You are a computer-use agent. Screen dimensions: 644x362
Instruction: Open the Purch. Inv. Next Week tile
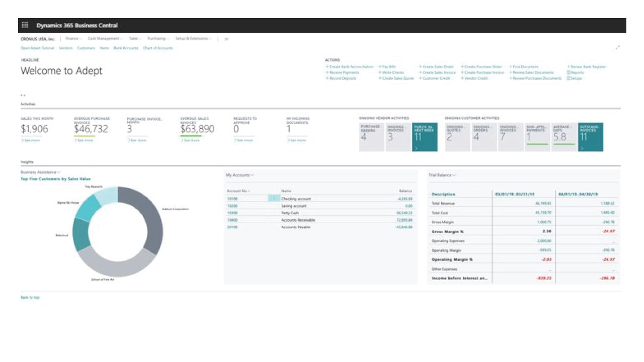pos(425,137)
